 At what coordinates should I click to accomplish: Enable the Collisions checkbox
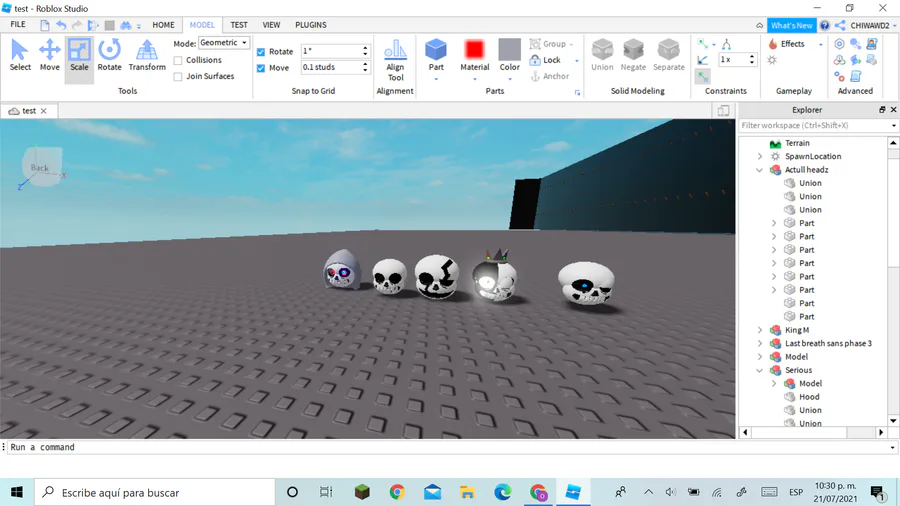pos(178,60)
